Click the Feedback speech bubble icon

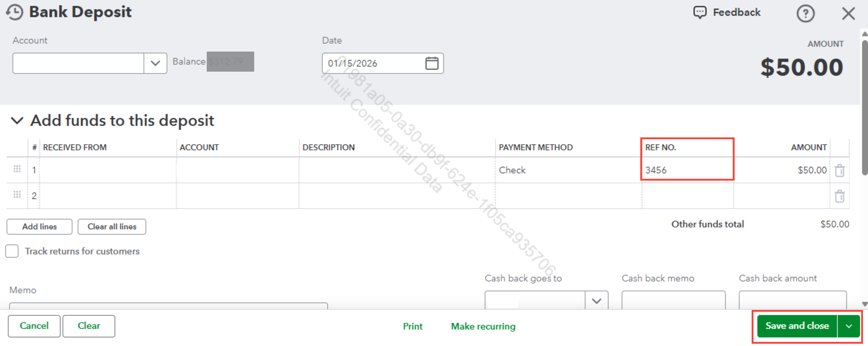tap(700, 13)
